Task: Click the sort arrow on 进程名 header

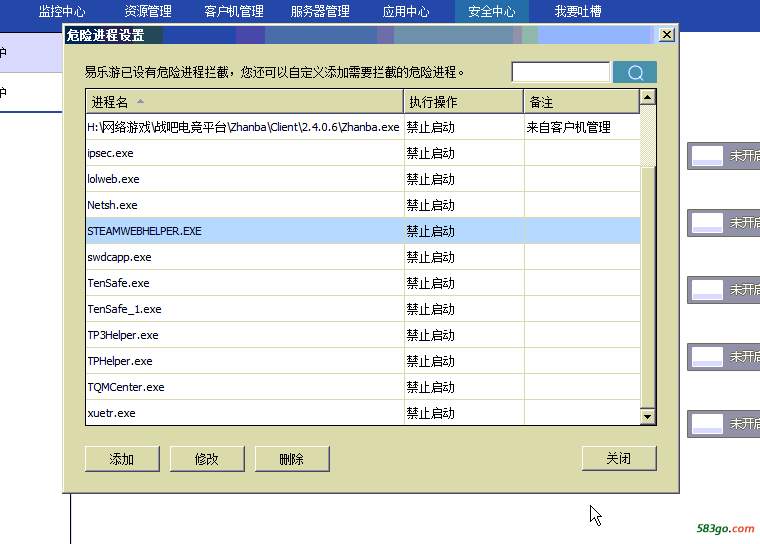Action: 140,102
